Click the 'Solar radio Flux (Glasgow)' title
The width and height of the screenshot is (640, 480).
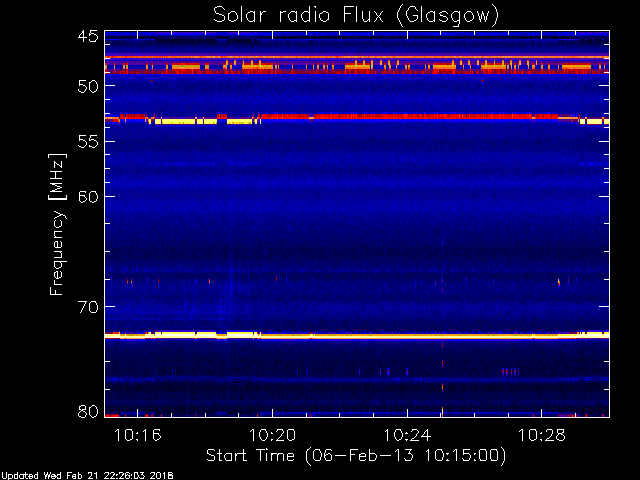pyautogui.click(x=356, y=16)
